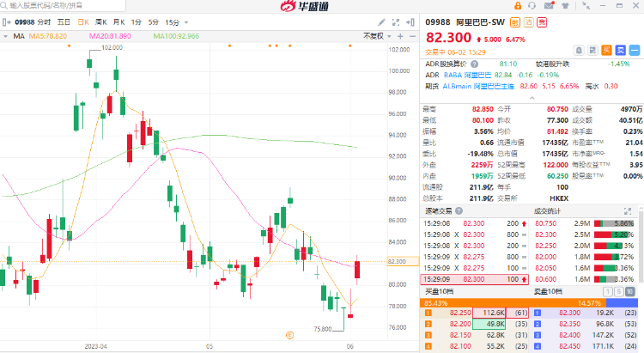Collapse the right side panel icon
The width and height of the screenshot is (644, 353).
pyautogui.click(x=410, y=22)
